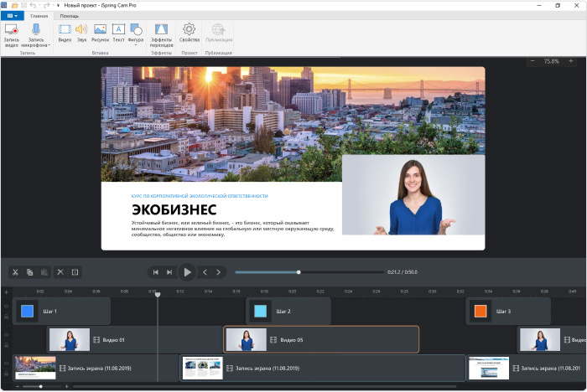Image resolution: width=587 pixels, height=392 pixels.
Task: Delete the selected clip with X icon
Action: coord(60,272)
